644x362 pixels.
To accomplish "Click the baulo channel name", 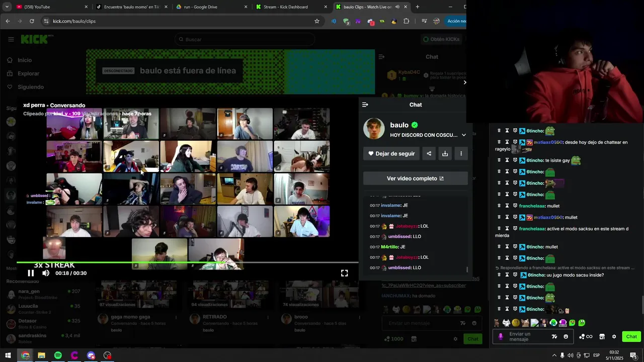I will (x=399, y=125).
